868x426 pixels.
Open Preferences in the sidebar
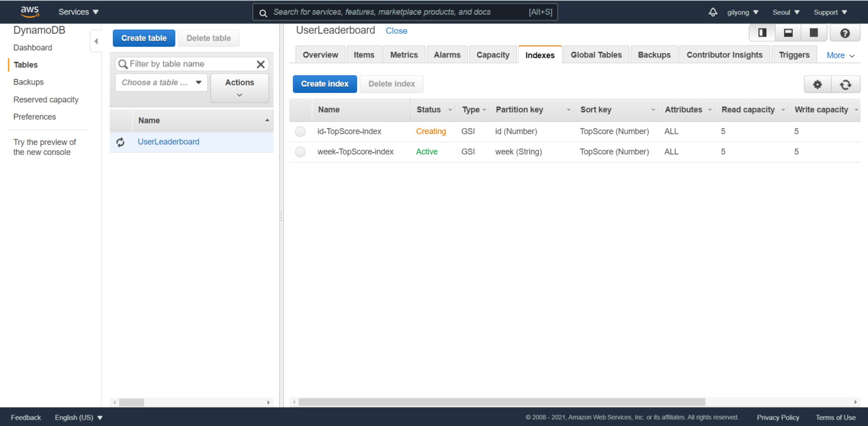(x=34, y=117)
